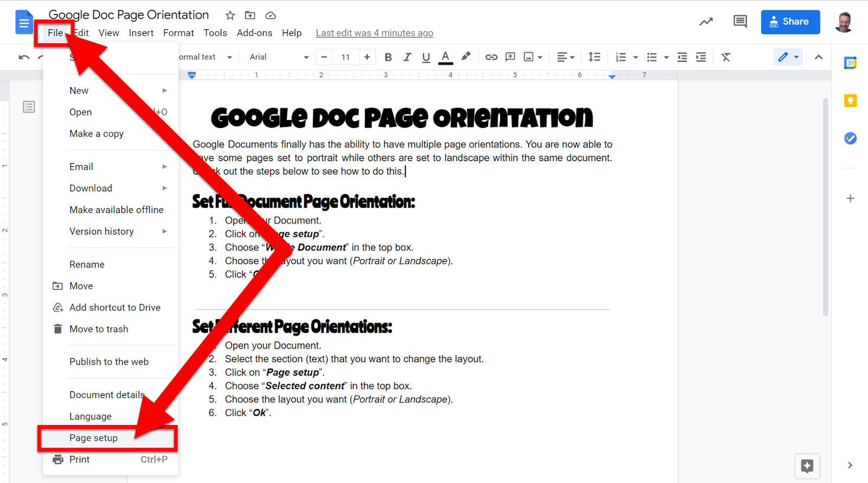Move document using folder icon

[x=250, y=15]
